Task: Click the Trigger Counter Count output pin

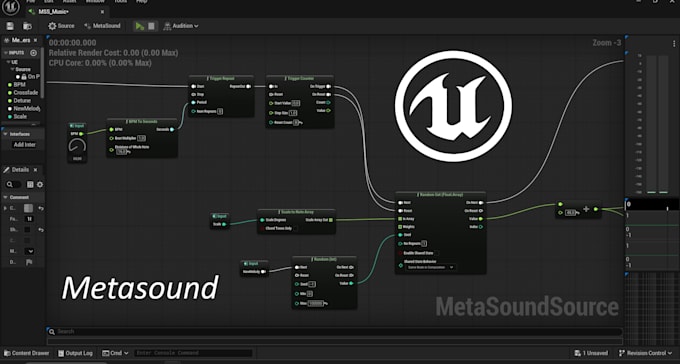Action: [328, 102]
